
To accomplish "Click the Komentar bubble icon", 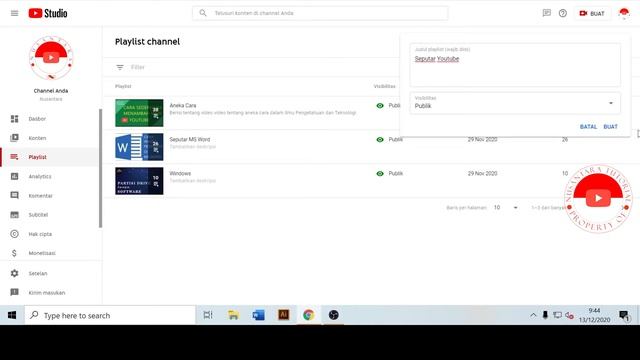I will tap(14, 195).
